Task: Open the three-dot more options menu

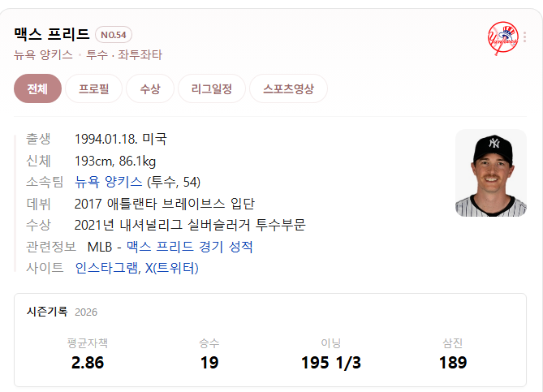Action: 525,37
